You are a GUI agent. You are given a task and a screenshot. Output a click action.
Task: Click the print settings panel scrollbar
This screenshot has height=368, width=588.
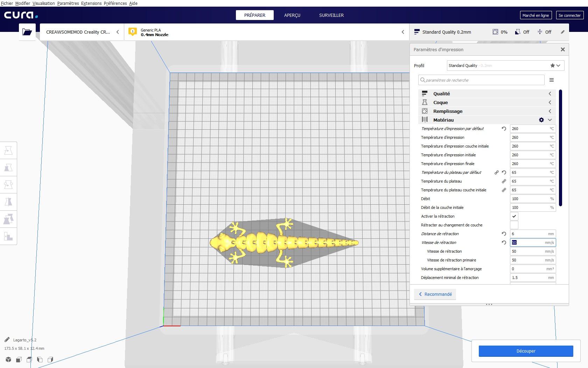[560, 148]
